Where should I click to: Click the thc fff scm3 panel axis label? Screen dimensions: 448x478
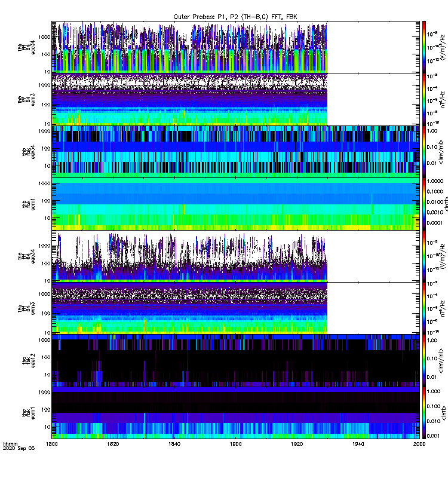click(x=26, y=308)
